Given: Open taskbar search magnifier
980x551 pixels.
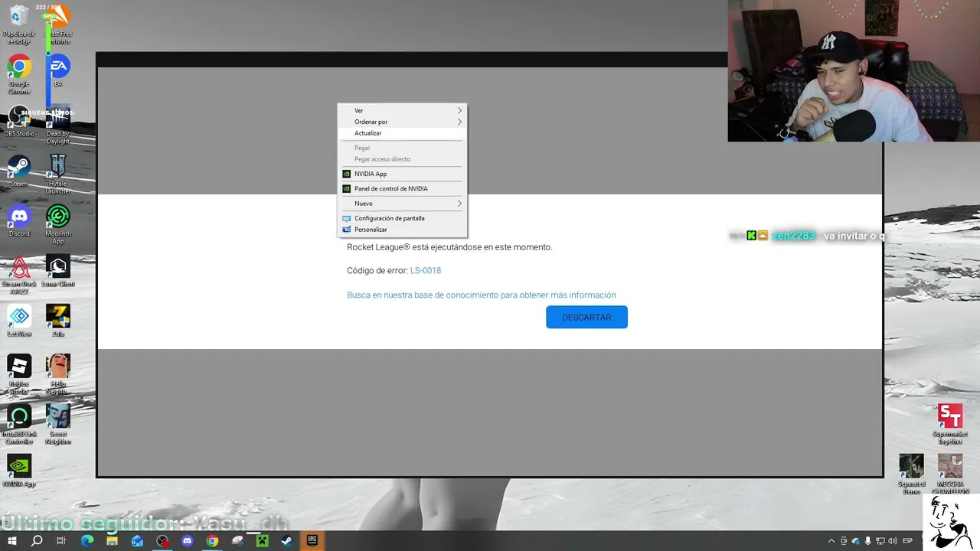Looking at the screenshot, I should 37,540.
